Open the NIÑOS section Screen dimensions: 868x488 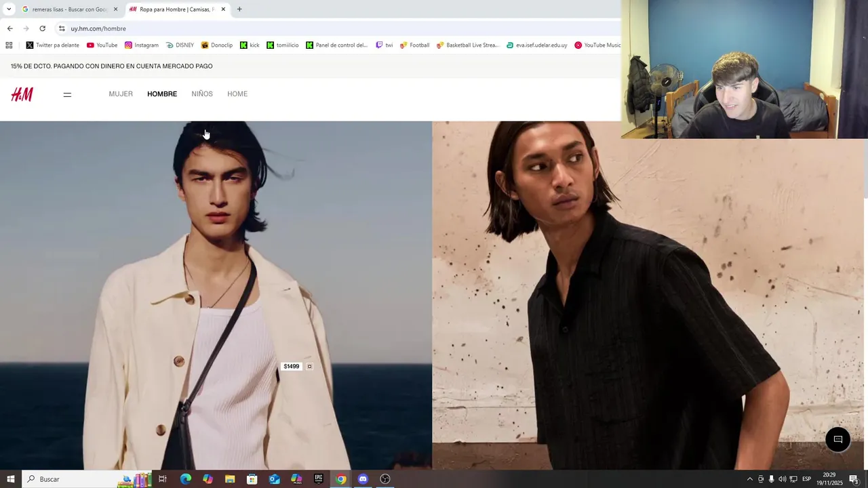coord(202,94)
